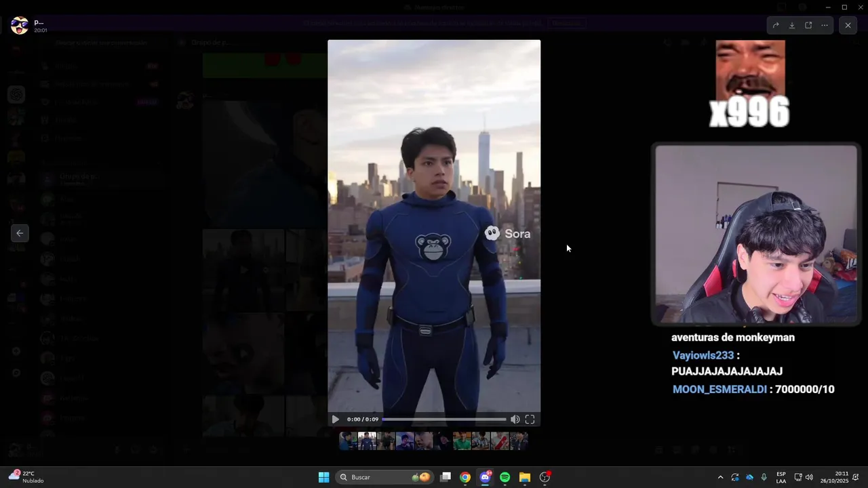Viewport: 868px width, 488px height.
Task: Select the ninth thumbnail, red-sash jersey
Action: (500, 441)
